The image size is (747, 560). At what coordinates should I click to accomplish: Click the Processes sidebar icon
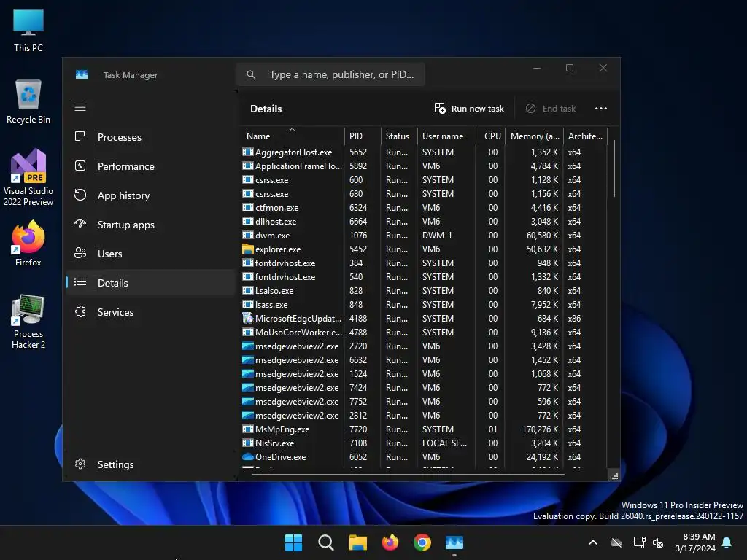click(80, 136)
